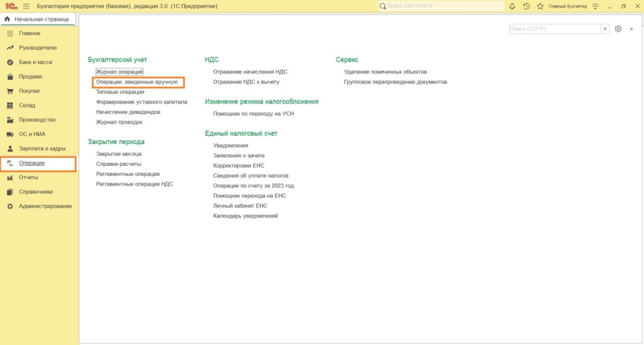The height and width of the screenshot is (345, 644).
Task: Click the top global search field
Action: (x=441, y=6)
